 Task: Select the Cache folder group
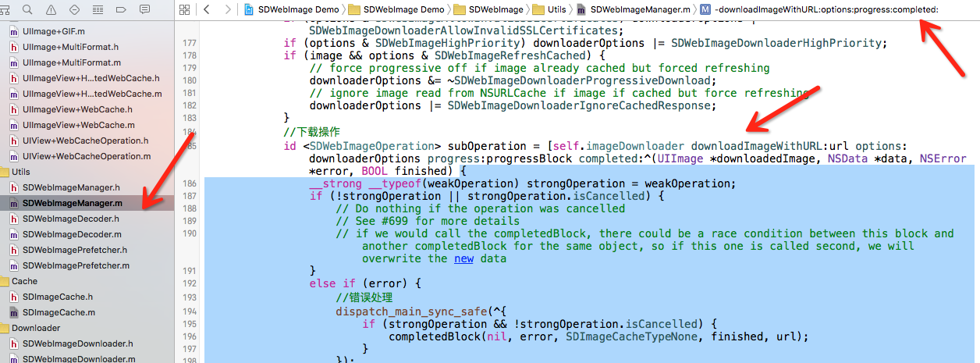pos(24,281)
